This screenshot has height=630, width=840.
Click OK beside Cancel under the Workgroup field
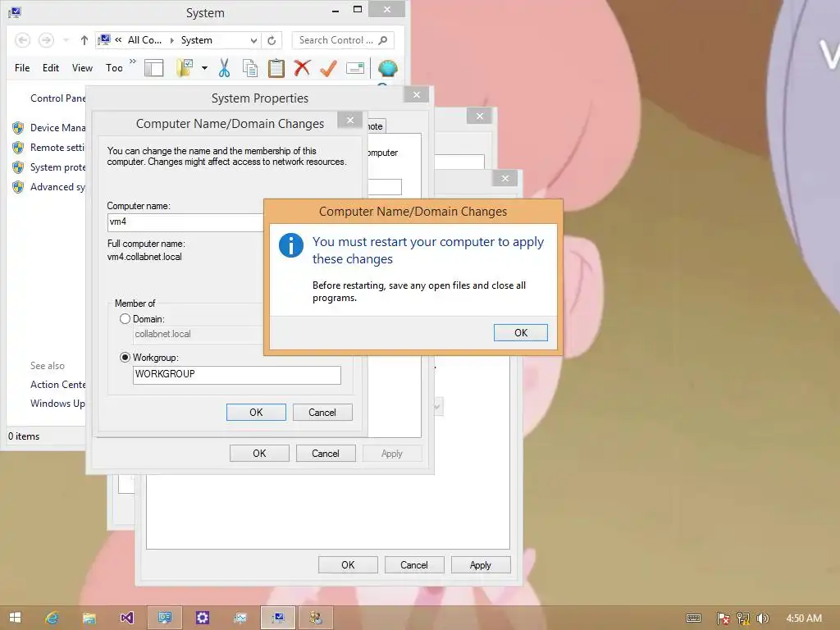(x=256, y=412)
